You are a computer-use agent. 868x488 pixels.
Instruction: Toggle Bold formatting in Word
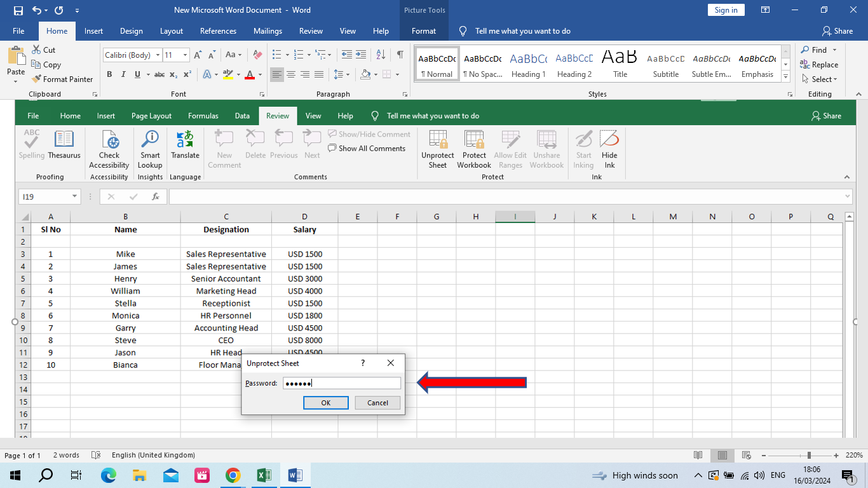tap(109, 74)
